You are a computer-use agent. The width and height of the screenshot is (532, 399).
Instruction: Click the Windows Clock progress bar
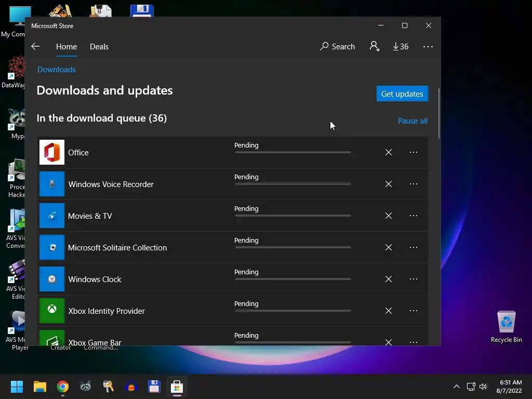coord(293,279)
